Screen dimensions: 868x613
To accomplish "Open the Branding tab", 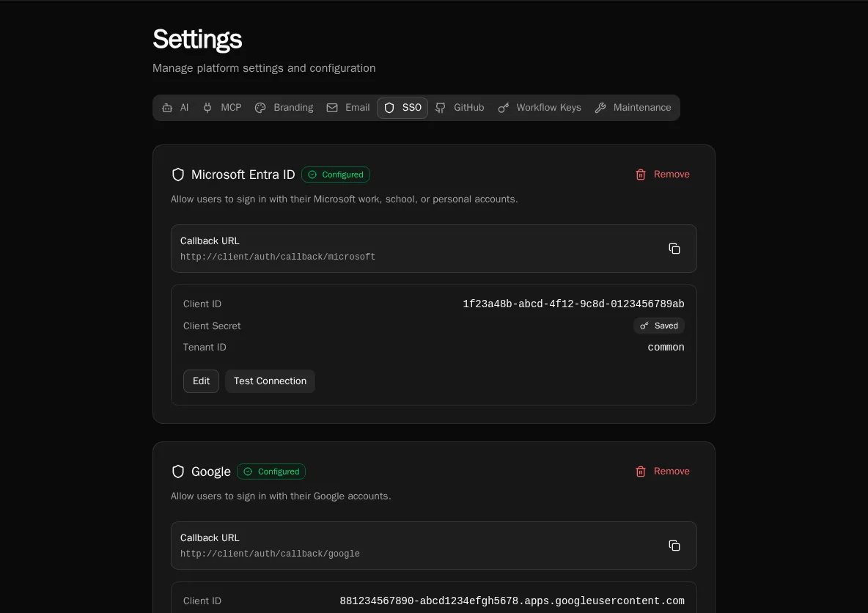I will tap(284, 108).
